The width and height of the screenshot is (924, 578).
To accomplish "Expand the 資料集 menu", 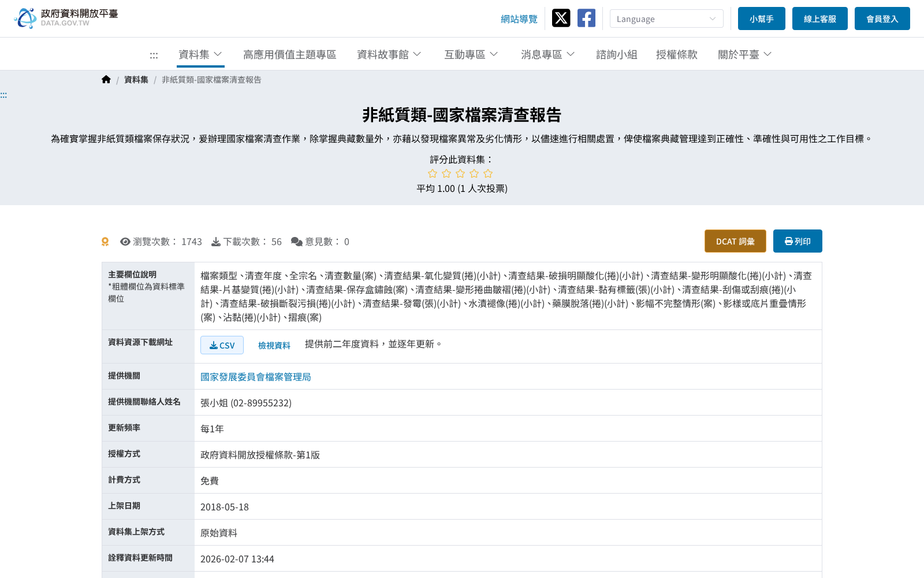I will point(200,54).
